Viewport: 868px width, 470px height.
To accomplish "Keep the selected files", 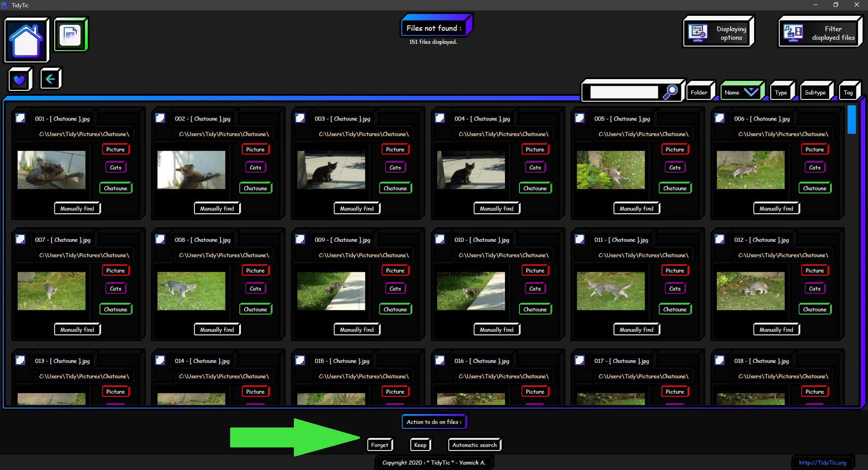I will coord(420,445).
